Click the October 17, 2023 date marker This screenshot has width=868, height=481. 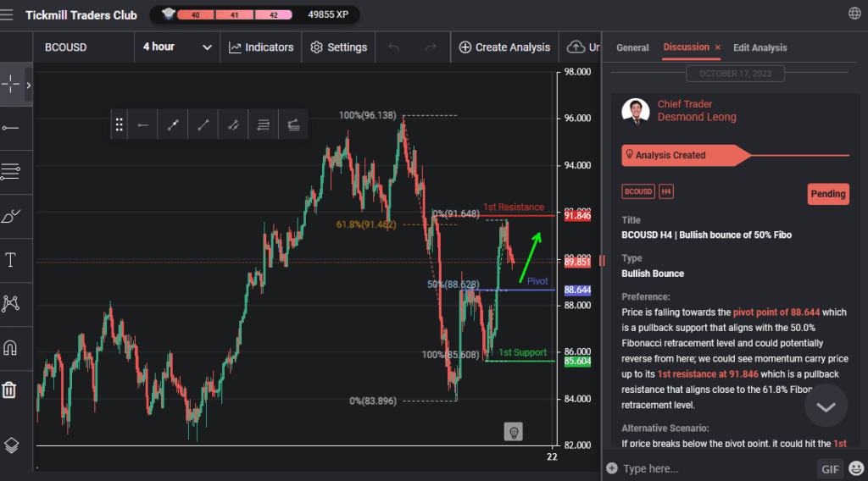point(735,74)
